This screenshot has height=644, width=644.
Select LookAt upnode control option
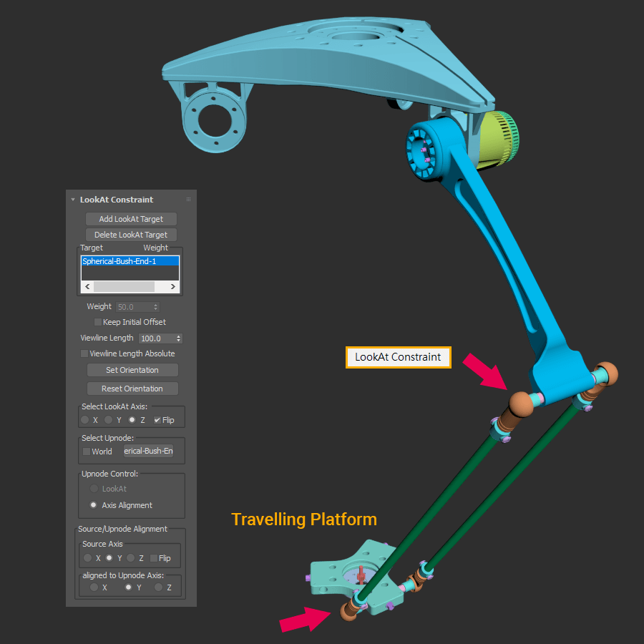(94, 488)
